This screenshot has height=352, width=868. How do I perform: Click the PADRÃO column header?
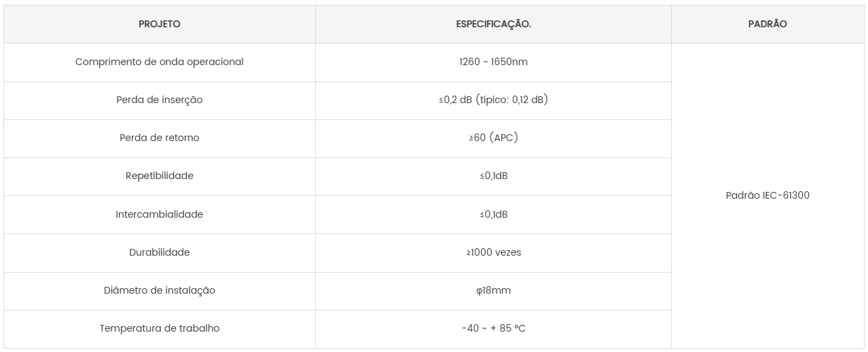(x=767, y=24)
